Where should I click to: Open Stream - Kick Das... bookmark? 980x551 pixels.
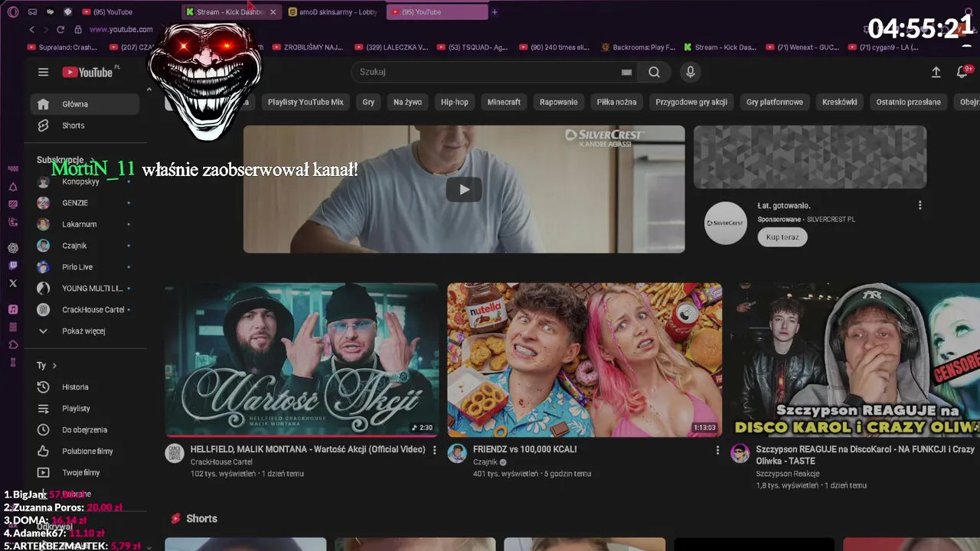(x=720, y=47)
